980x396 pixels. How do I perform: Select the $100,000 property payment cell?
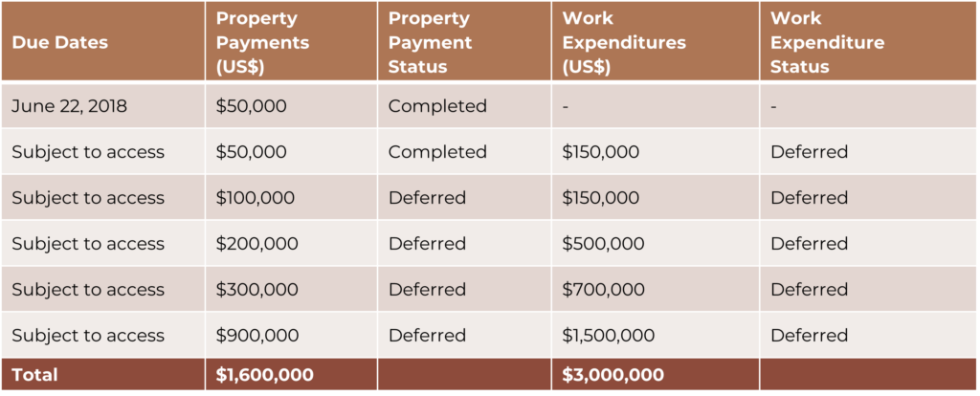[x=256, y=198]
